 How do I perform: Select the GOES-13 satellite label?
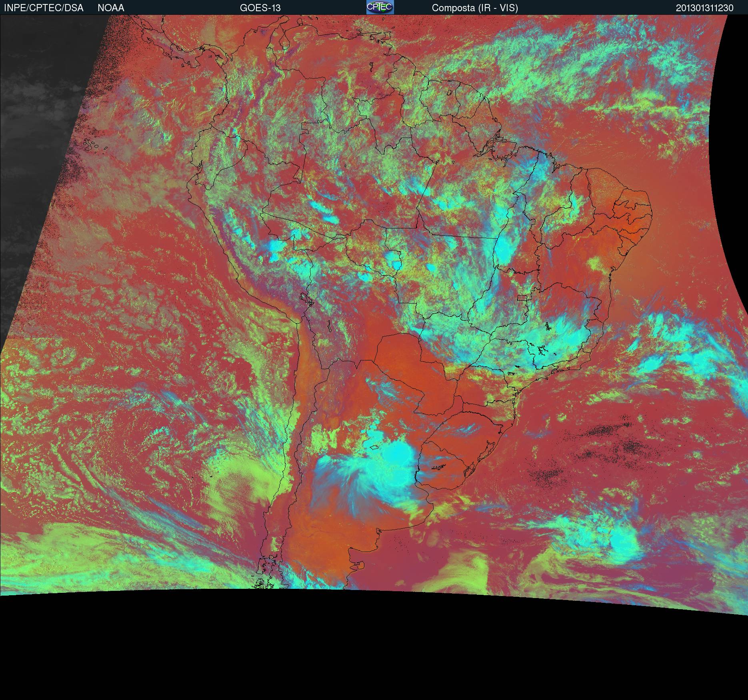click(260, 8)
